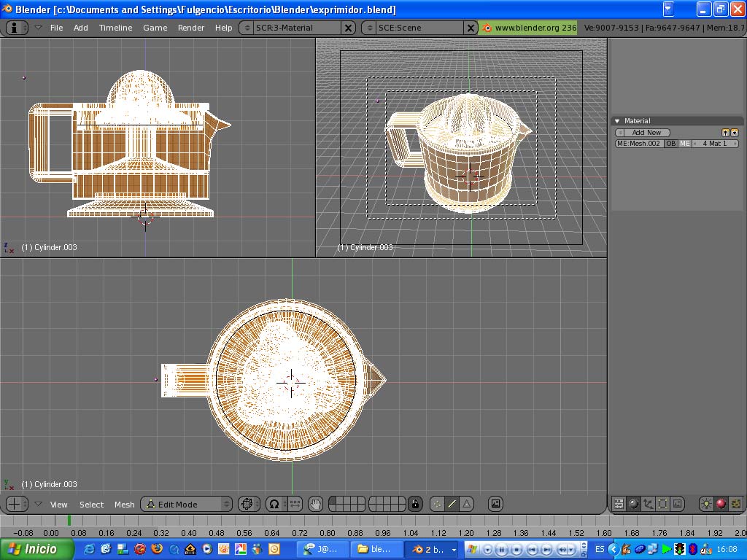This screenshot has height=560, width=747.
Task: Switch to edge select mode
Action: pos(452,504)
